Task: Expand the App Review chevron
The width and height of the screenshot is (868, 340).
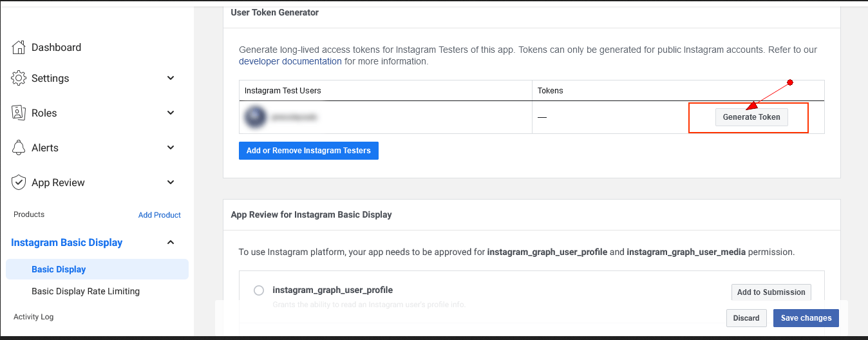Action: click(x=171, y=182)
